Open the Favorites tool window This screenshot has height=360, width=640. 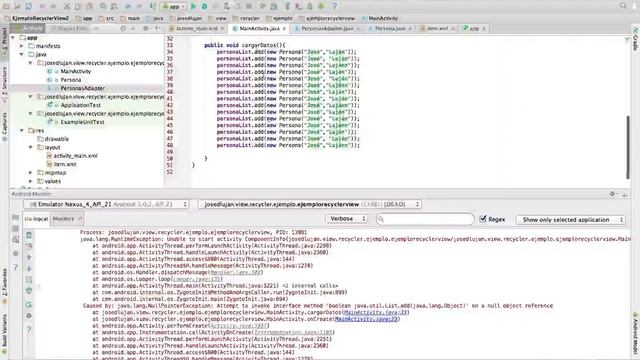click(4, 286)
